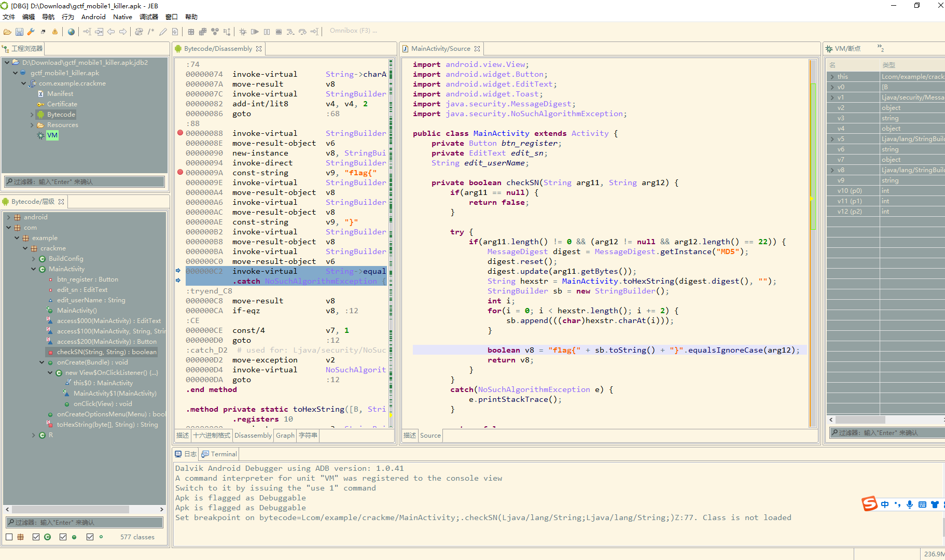This screenshot has width=945, height=560.
Task: Collapse the MainActivity class node
Action: pos(34,269)
